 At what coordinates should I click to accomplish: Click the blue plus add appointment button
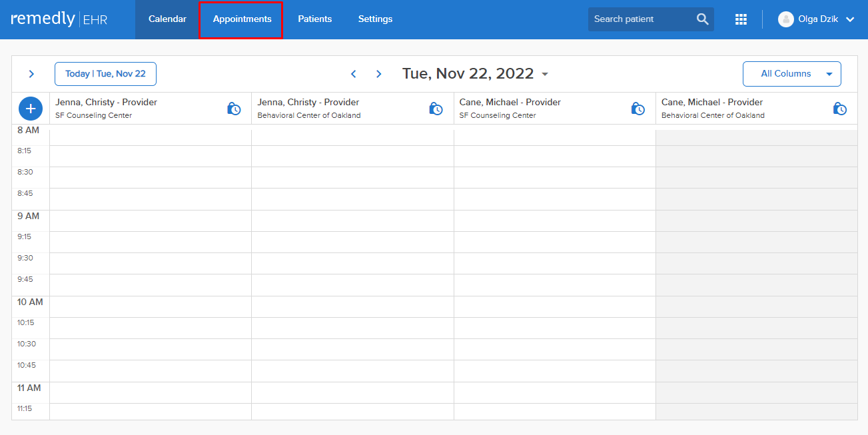(31, 108)
